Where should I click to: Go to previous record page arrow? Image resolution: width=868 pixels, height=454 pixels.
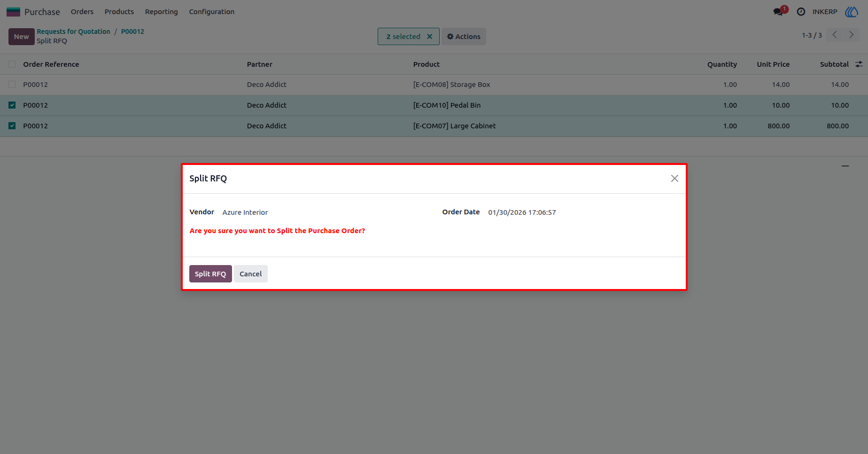tap(834, 35)
